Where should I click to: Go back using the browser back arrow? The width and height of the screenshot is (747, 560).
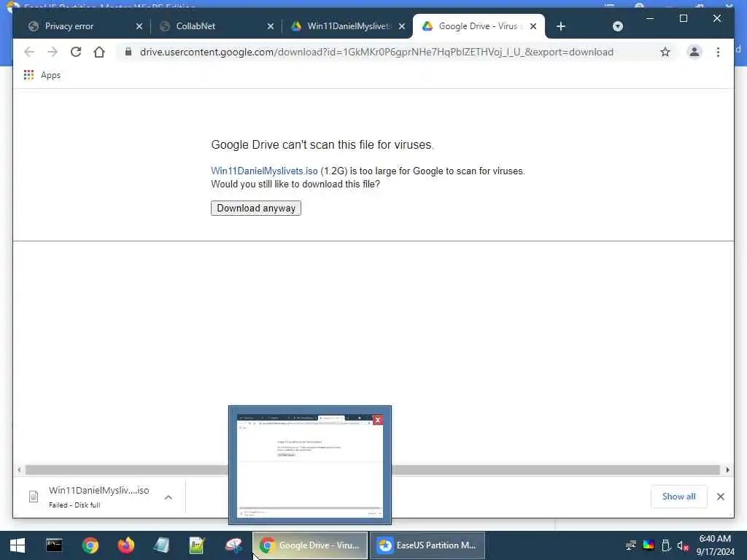tap(29, 52)
